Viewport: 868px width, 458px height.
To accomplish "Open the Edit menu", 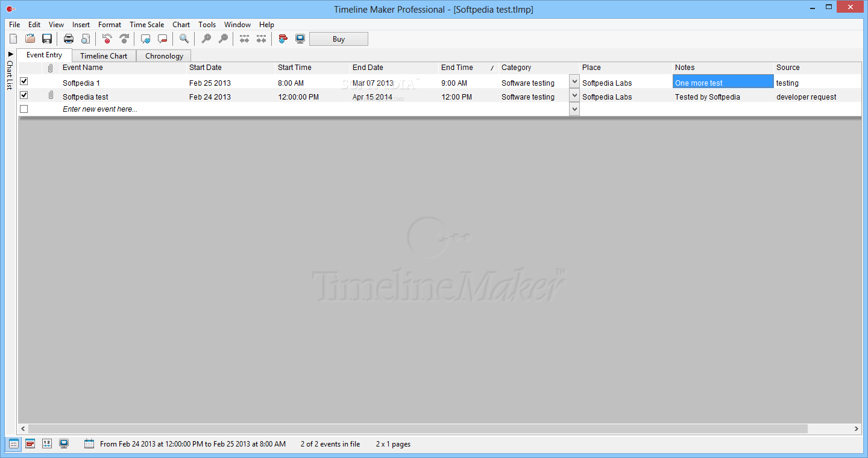I will (x=34, y=25).
